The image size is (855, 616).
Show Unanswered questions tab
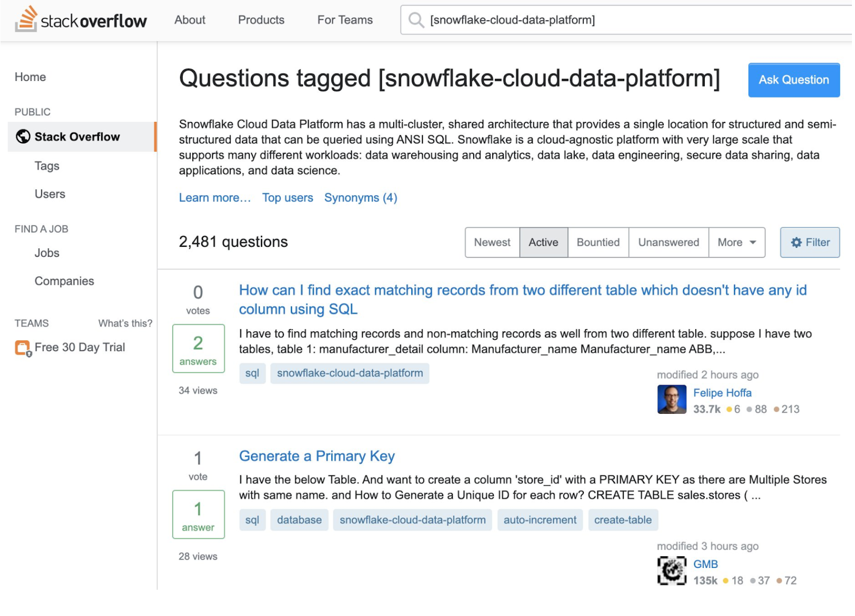click(x=668, y=243)
